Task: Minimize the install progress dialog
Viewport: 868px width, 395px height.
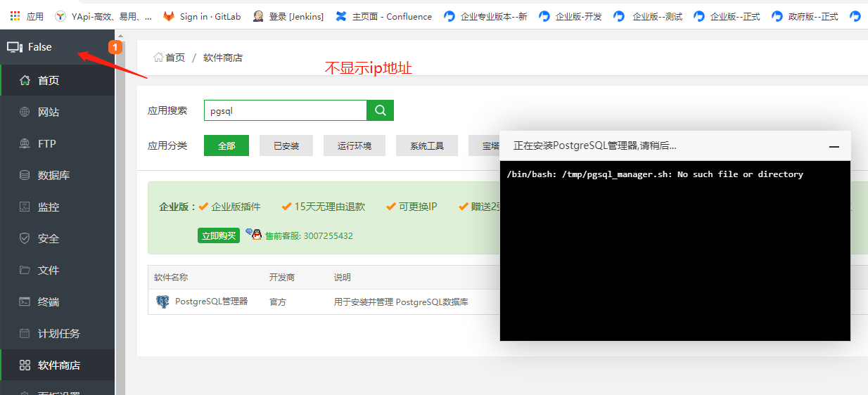Action: pyautogui.click(x=834, y=146)
